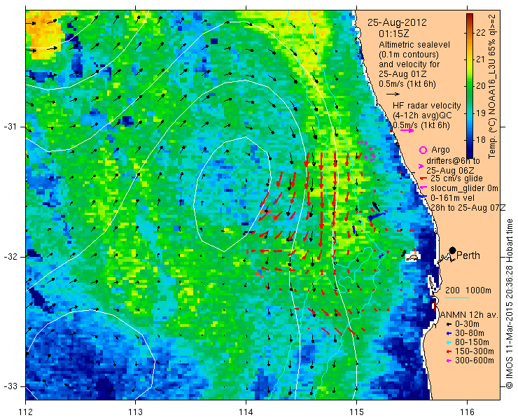Click the cyan 80-150m ANMN arrow symbol
The width and height of the screenshot is (518, 420).
click(x=449, y=342)
